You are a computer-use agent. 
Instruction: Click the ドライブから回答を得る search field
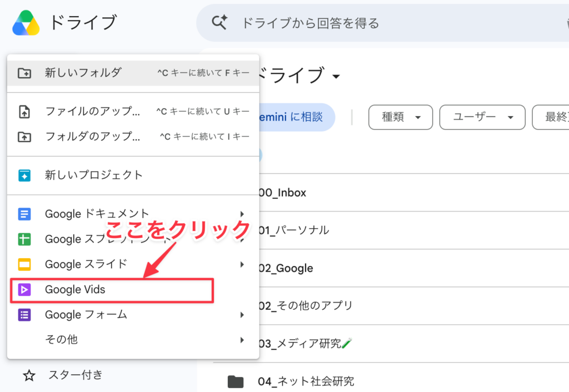pyautogui.click(x=383, y=23)
